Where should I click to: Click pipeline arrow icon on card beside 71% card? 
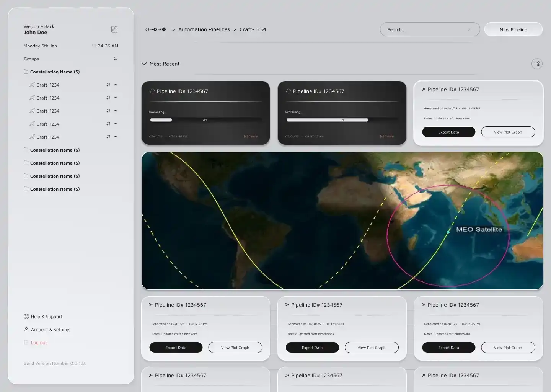[424, 89]
